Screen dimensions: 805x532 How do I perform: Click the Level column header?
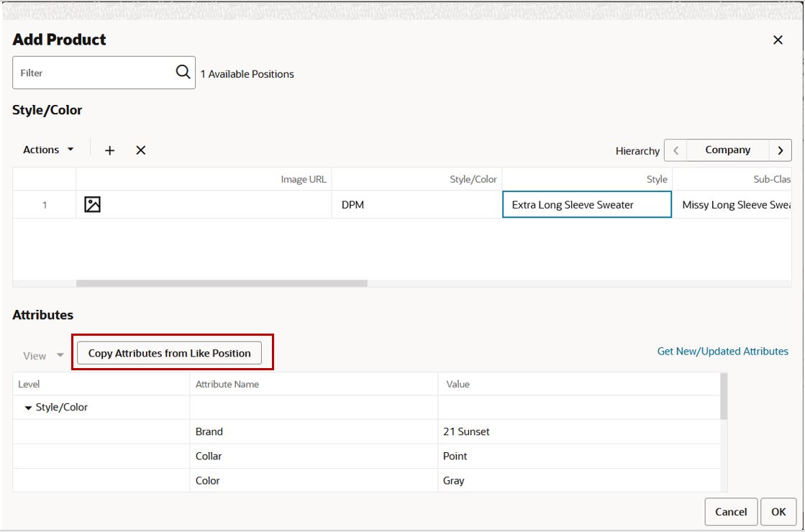101,384
